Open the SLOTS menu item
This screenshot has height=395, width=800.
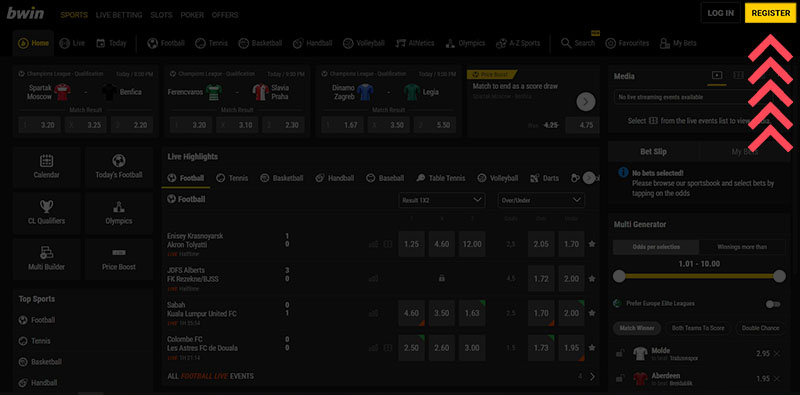161,15
